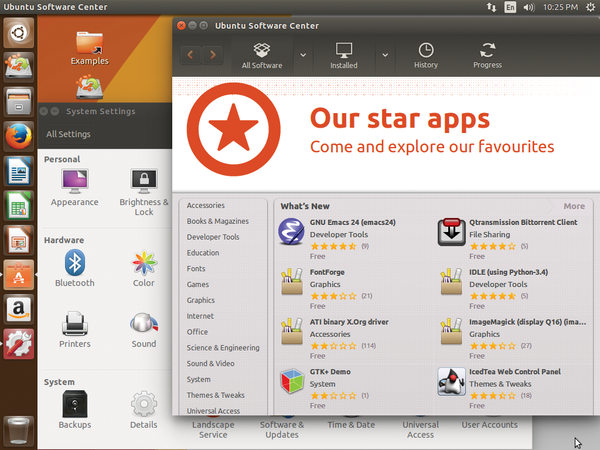Open Bluetooth settings in System Settings
Viewport: 600px width, 450px height.
(75, 268)
